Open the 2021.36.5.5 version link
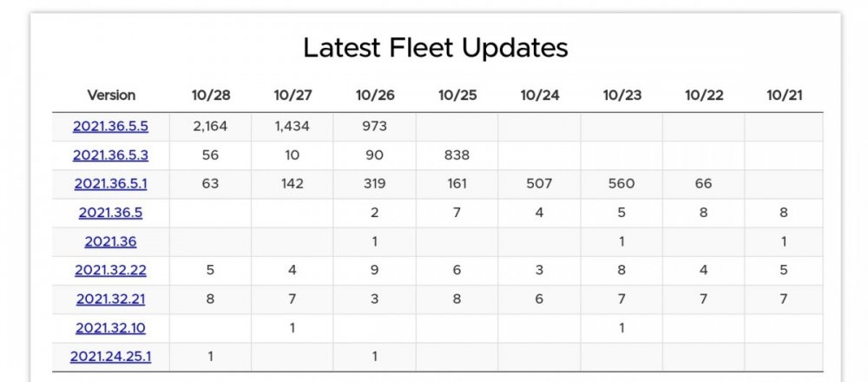The width and height of the screenshot is (868, 382). pyautogui.click(x=111, y=126)
